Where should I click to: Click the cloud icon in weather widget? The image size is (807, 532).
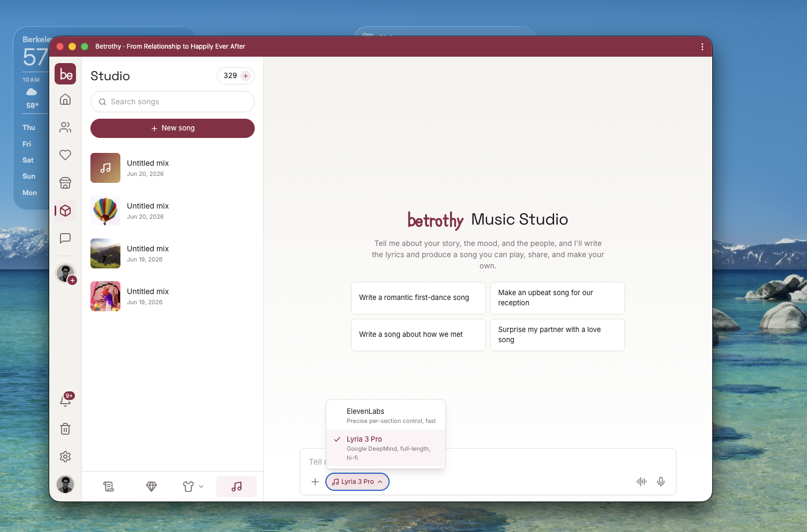click(32, 92)
